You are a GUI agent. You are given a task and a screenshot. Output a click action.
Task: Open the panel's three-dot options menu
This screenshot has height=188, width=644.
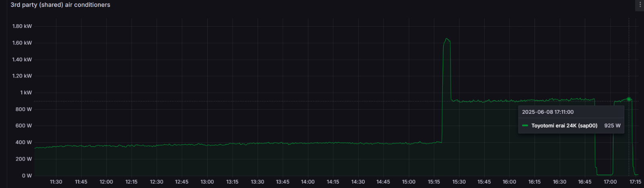tap(640, 5)
